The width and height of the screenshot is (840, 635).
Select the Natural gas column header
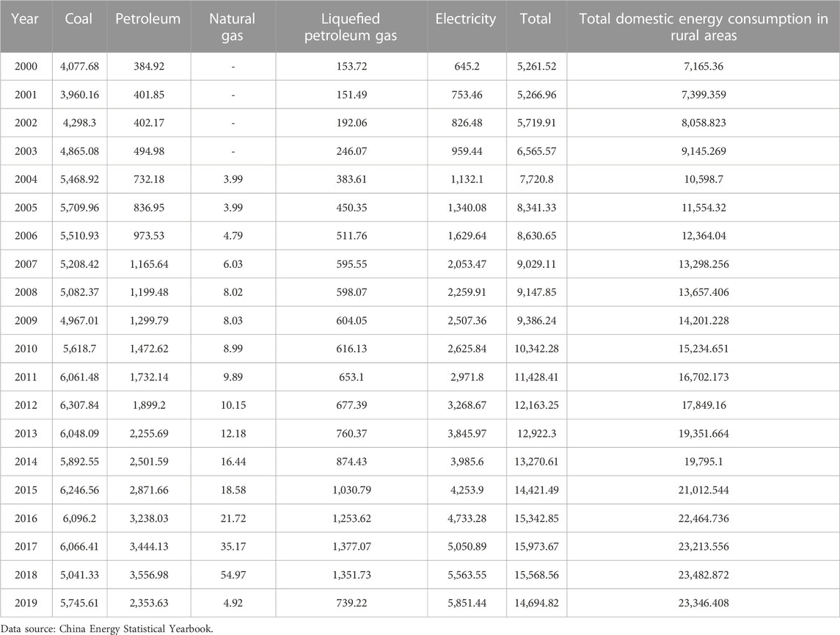pos(233,27)
